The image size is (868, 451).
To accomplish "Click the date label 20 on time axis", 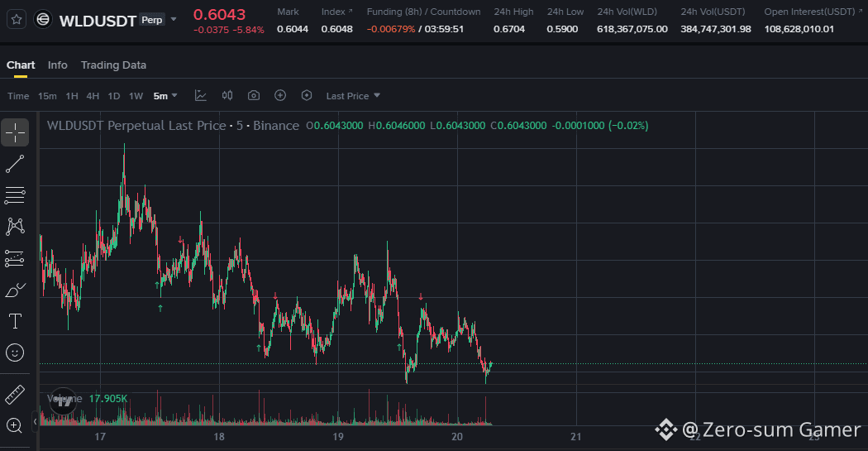I will click(x=456, y=437).
